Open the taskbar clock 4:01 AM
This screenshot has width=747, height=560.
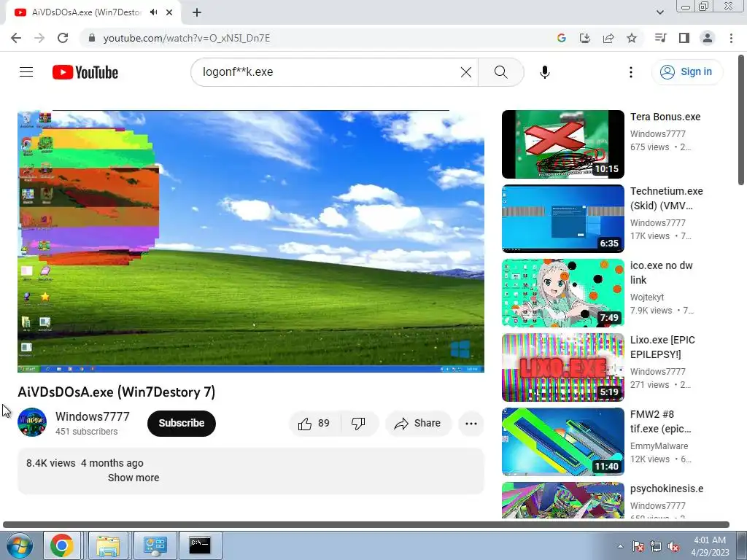(x=710, y=546)
